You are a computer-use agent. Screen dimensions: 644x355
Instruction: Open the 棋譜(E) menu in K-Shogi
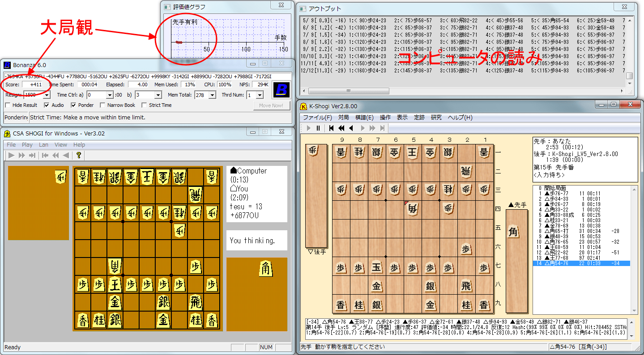point(364,118)
